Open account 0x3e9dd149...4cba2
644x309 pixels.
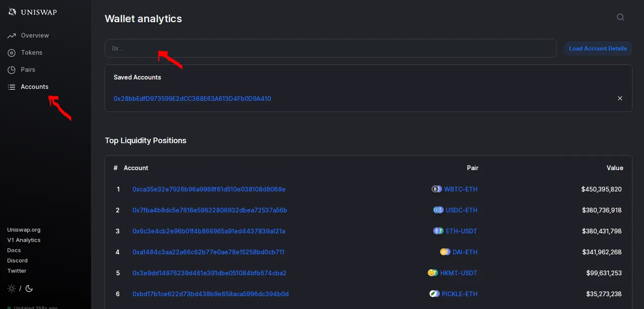pos(209,273)
